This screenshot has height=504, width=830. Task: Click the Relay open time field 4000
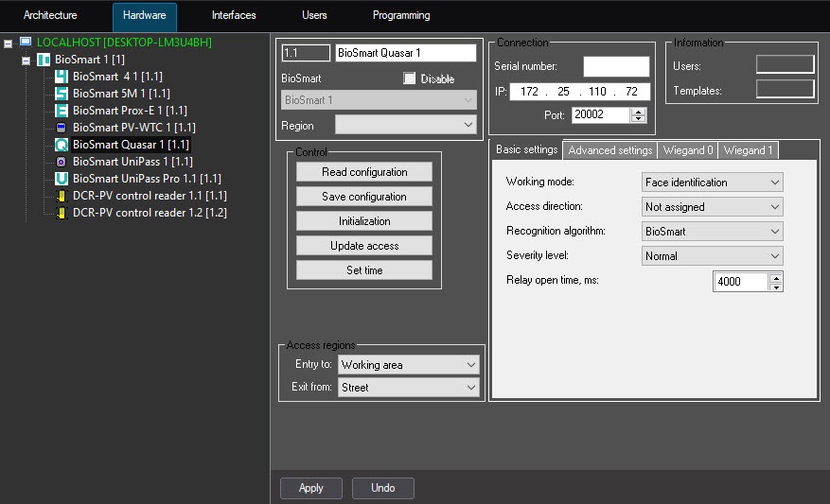coord(740,282)
